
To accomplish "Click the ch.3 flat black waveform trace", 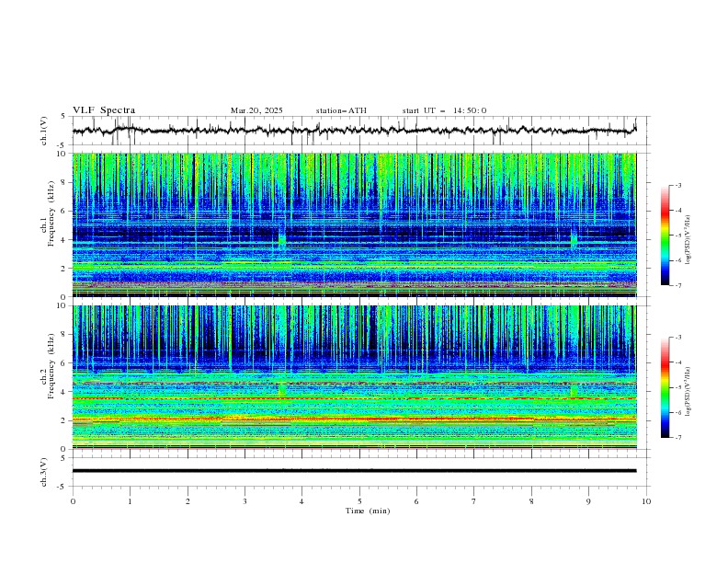I will click(x=354, y=471).
